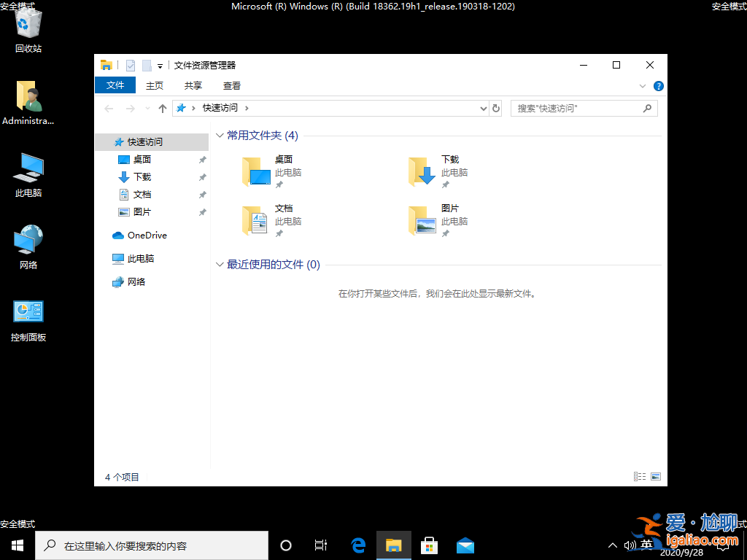Switch to the 查看 ribbon tab
Viewport: 747px width, 560px height.
pos(231,85)
